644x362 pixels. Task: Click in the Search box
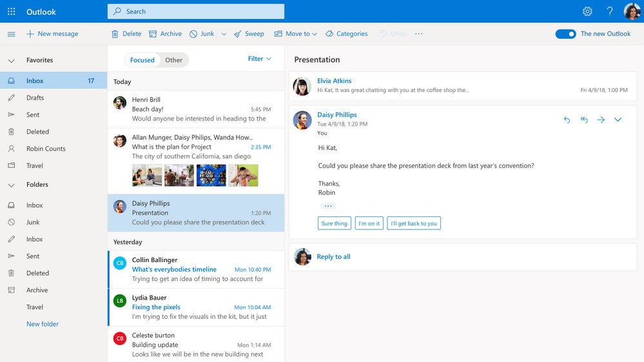coord(195,12)
